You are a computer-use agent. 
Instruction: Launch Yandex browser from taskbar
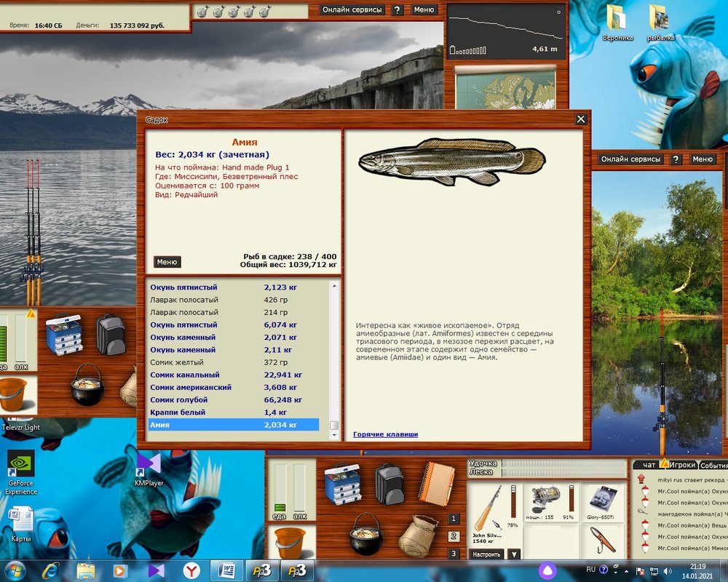click(x=191, y=570)
